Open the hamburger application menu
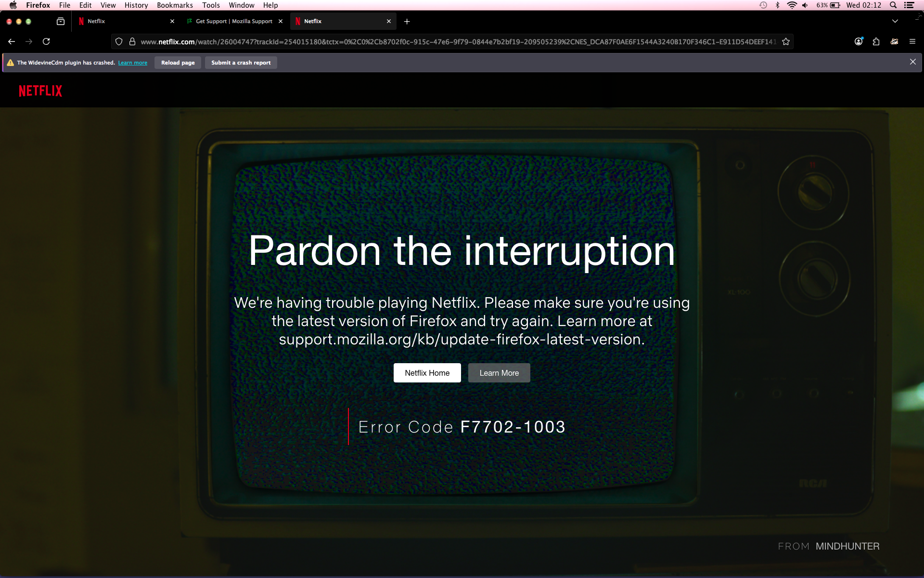Image resolution: width=924 pixels, height=578 pixels. pyautogui.click(x=912, y=41)
